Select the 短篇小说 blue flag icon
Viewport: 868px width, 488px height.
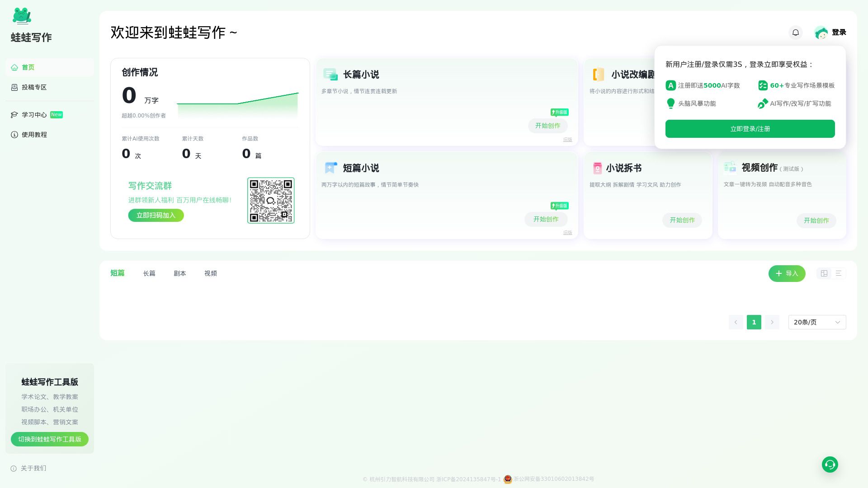pos(330,168)
